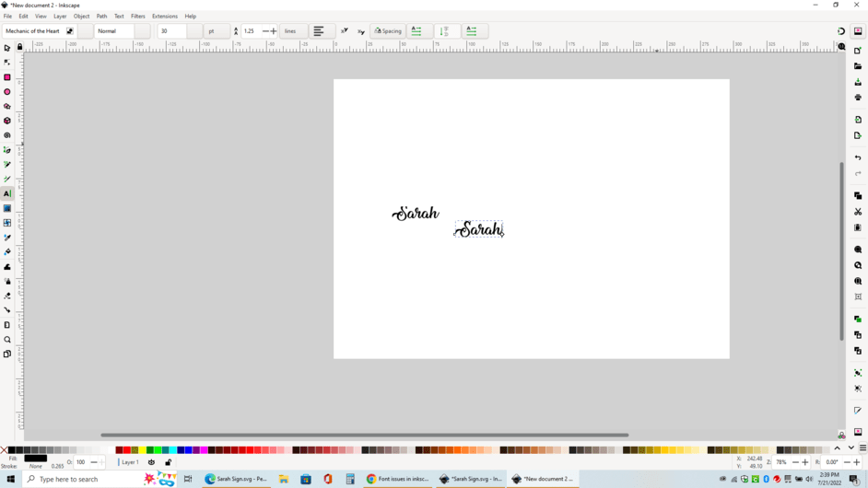This screenshot has width=868, height=488.
Task: Toggle superscript text formatting
Action: pos(345,31)
